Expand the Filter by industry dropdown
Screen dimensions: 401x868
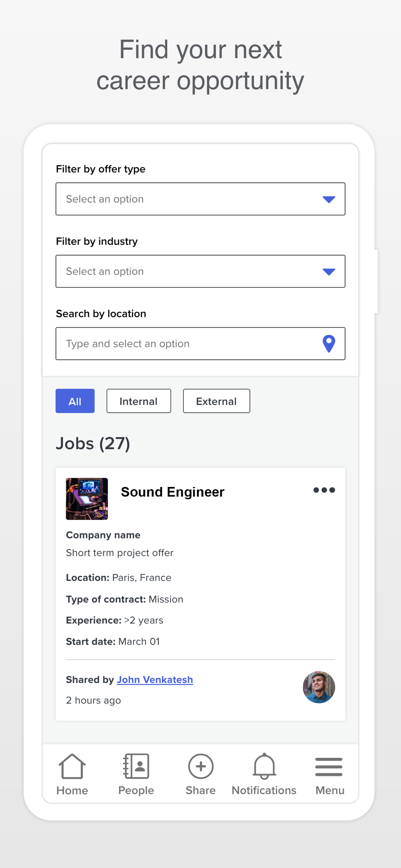click(191, 272)
